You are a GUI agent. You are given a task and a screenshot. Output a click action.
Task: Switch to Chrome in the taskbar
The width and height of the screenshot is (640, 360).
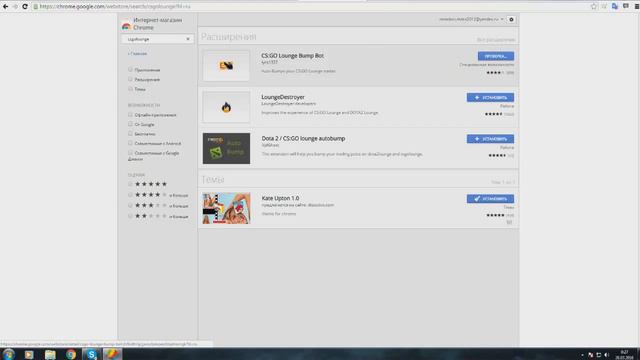(x=71, y=354)
